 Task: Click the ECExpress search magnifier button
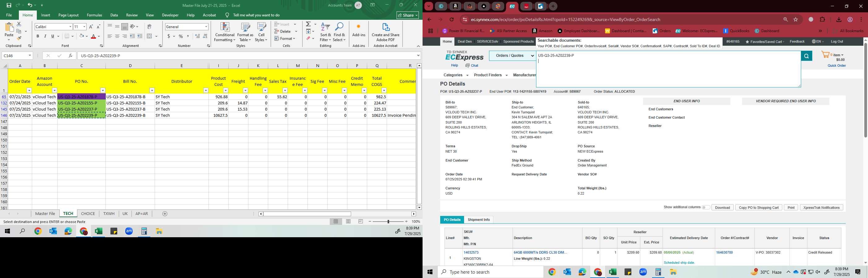(x=806, y=56)
